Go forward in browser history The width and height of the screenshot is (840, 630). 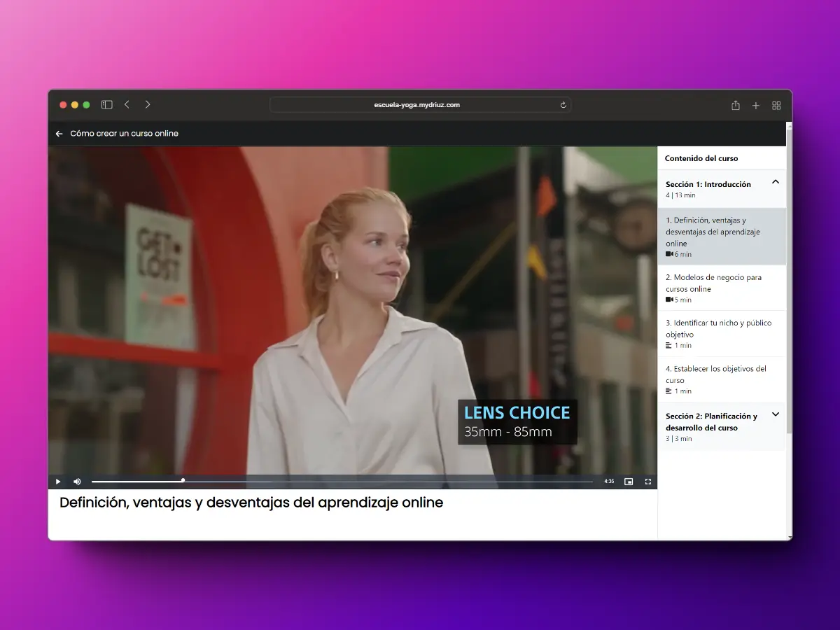point(148,105)
